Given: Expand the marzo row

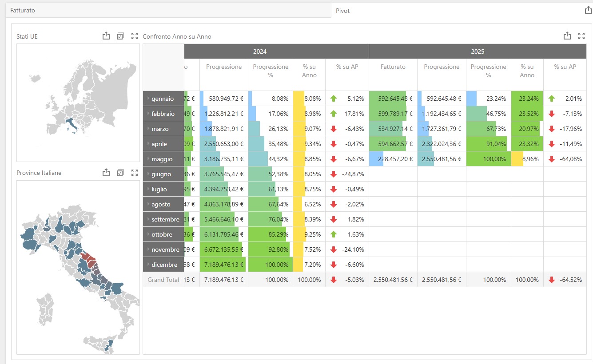Looking at the screenshot, I should pos(148,129).
